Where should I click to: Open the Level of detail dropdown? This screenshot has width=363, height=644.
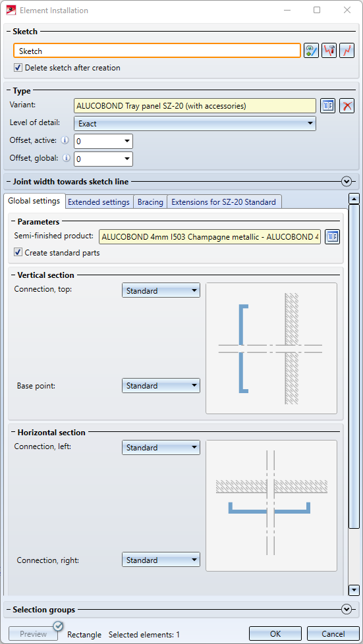point(195,123)
